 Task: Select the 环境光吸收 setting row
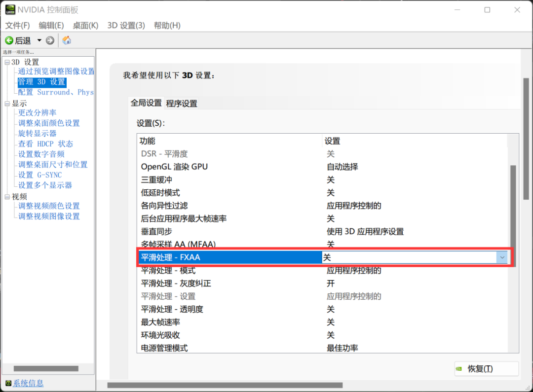[323, 335]
